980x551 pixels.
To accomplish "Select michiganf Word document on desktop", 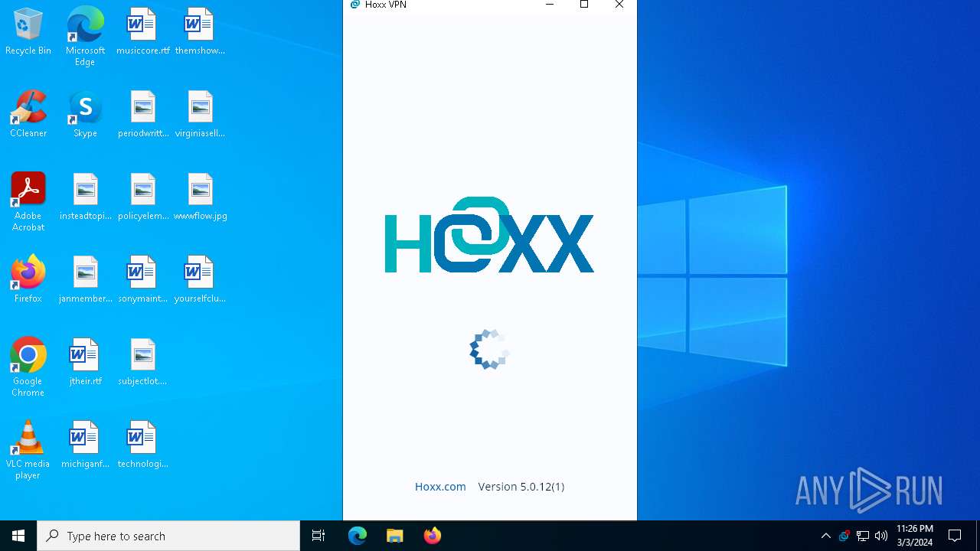I will [85, 445].
